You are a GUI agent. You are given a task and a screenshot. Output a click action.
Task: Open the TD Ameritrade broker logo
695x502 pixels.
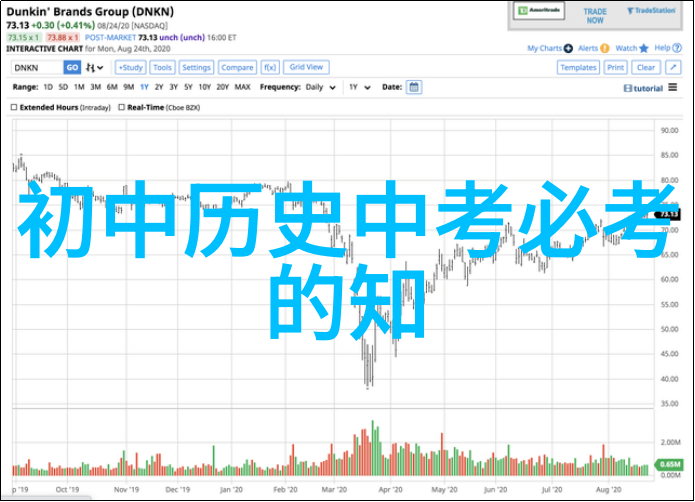[539, 11]
